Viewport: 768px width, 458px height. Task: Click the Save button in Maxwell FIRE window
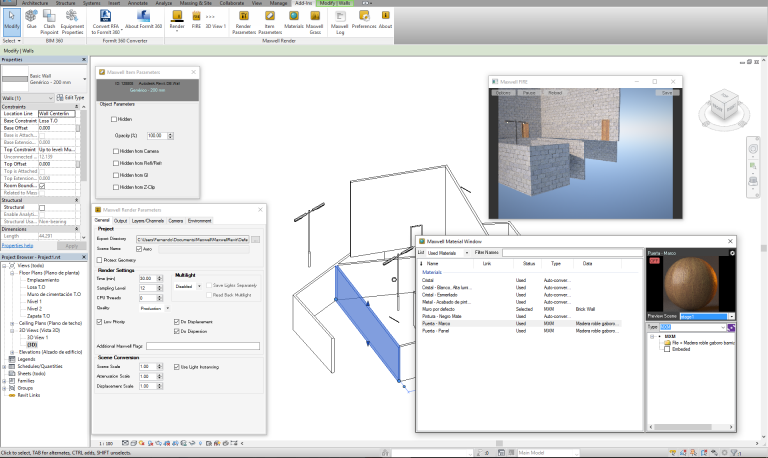pos(667,93)
